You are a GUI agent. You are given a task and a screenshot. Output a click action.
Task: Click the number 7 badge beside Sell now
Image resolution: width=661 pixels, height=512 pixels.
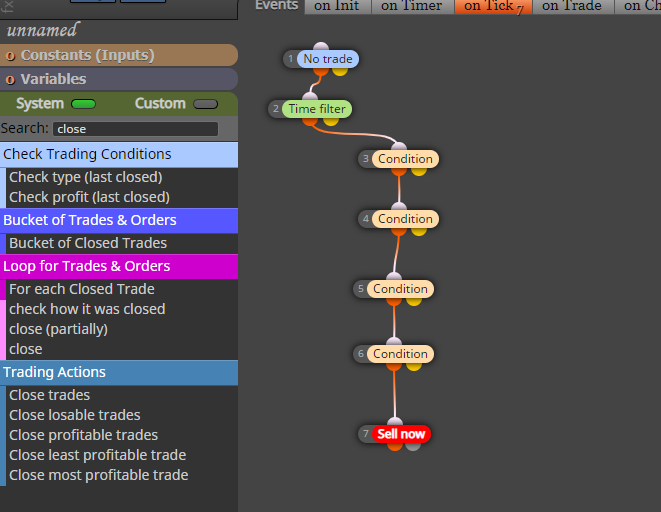pyautogui.click(x=365, y=434)
